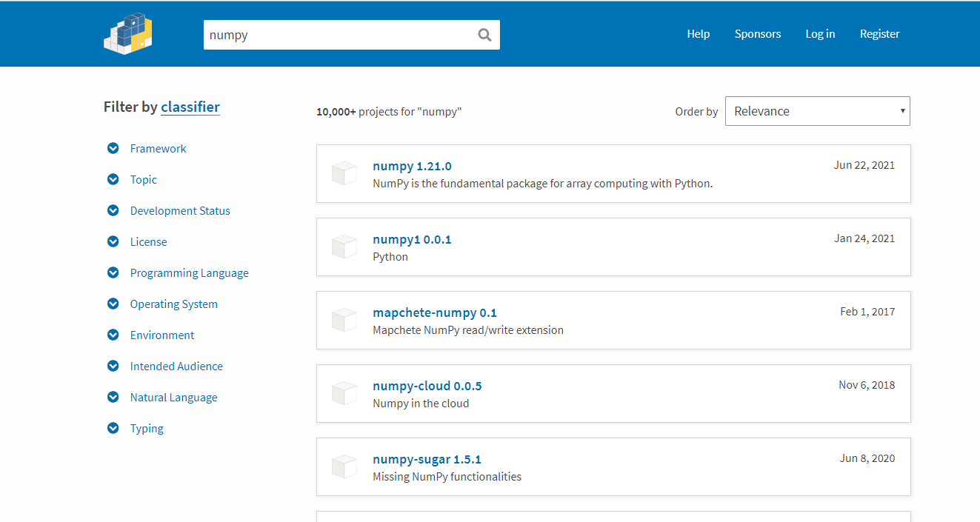
Task: Expand the Intended Audience chevron icon
Action: point(113,366)
